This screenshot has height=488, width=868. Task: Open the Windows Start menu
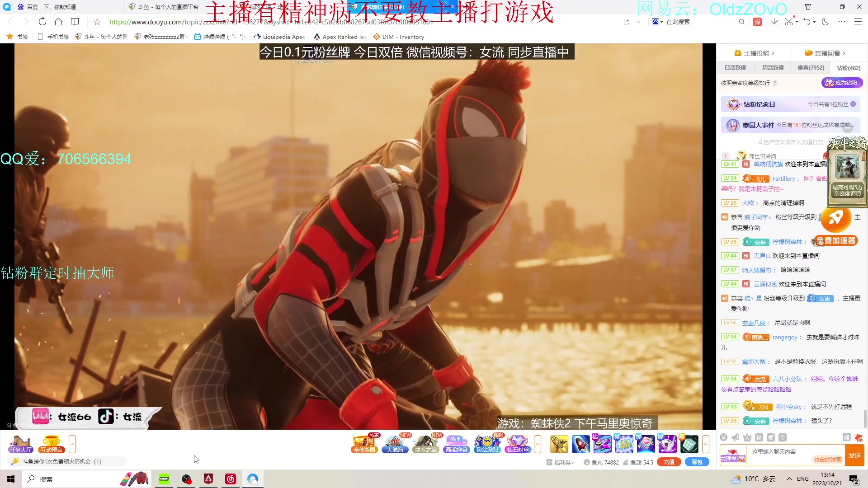pos(11,479)
